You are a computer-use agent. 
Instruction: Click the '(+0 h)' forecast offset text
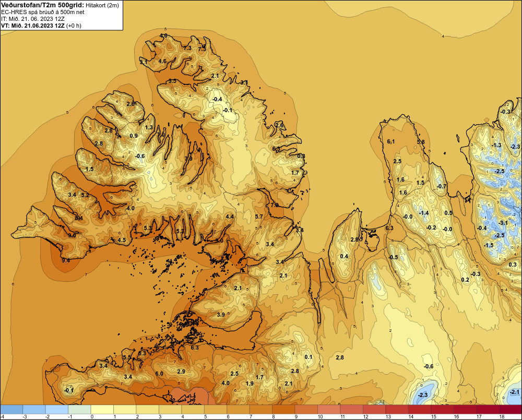[x=74, y=26]
